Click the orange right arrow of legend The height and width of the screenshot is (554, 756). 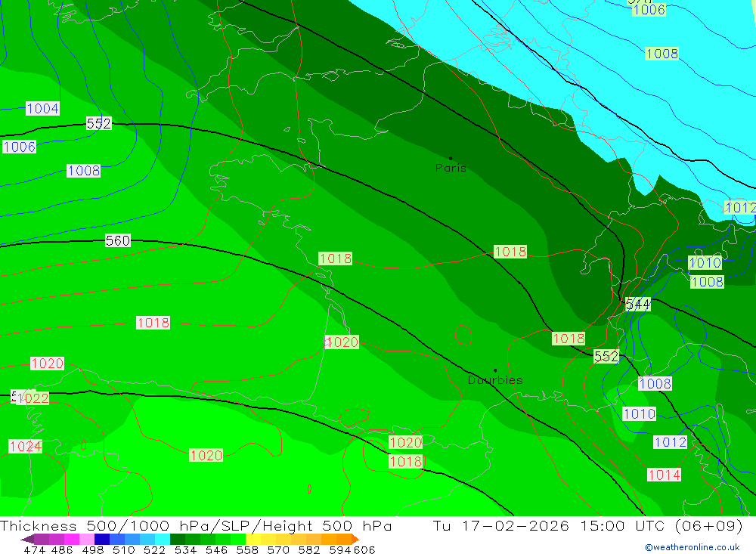point(355,539)
